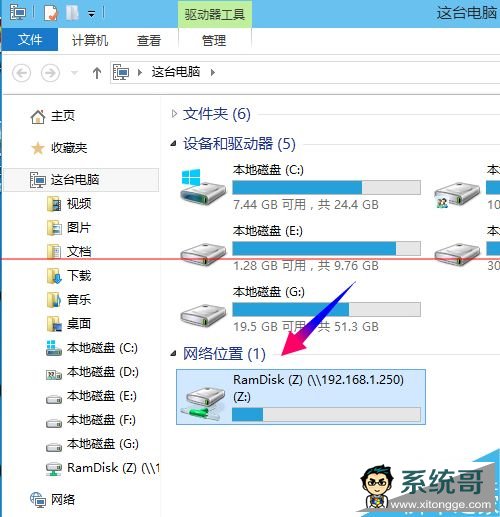Open the RamDisk (Z:) network drive

pyautogui.click(x=301, y=397)
